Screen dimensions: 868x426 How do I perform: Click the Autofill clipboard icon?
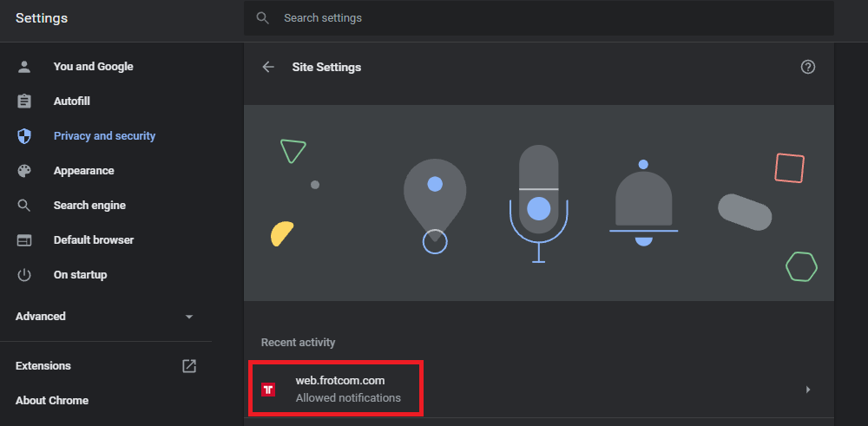click(x=24, y=102)
